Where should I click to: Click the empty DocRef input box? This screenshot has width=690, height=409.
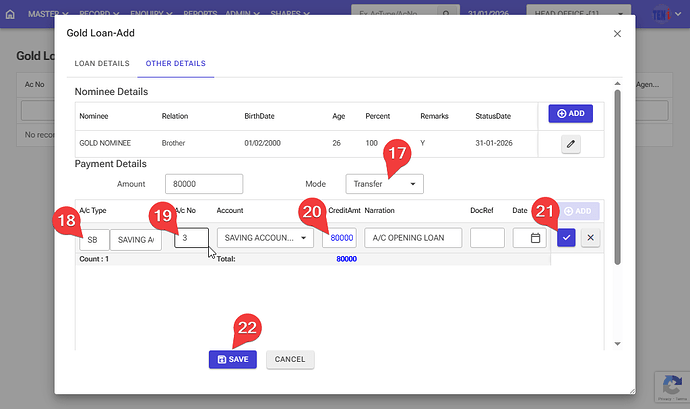point(487,238)
